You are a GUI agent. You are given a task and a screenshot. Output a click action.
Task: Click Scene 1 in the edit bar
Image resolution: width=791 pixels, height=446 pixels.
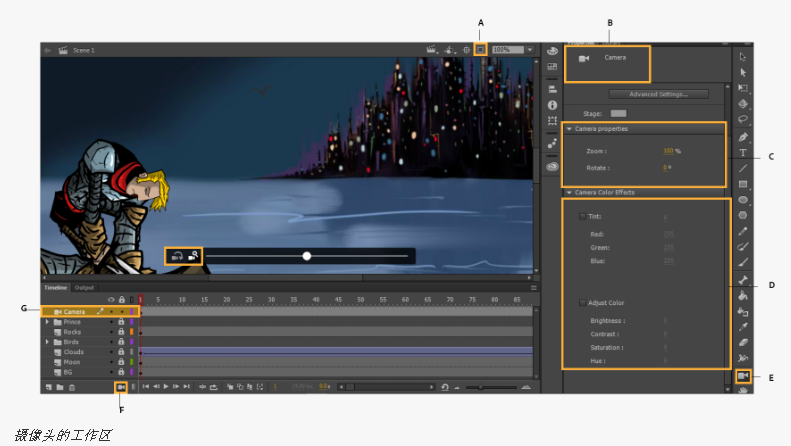click(84, 50)
